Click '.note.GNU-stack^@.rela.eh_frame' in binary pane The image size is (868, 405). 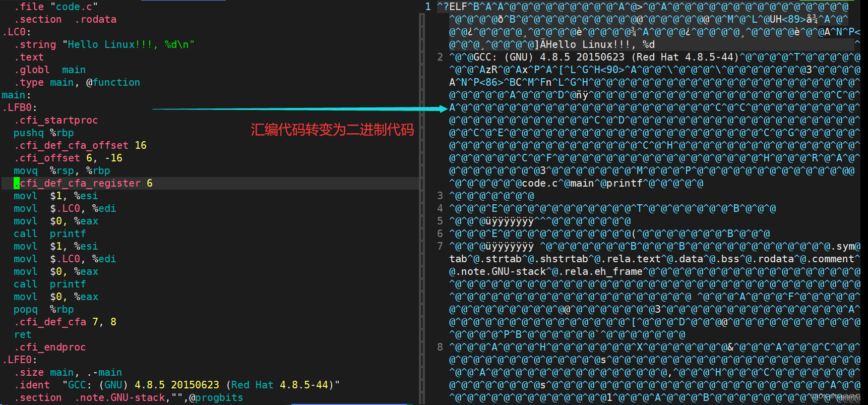point(549,271)
